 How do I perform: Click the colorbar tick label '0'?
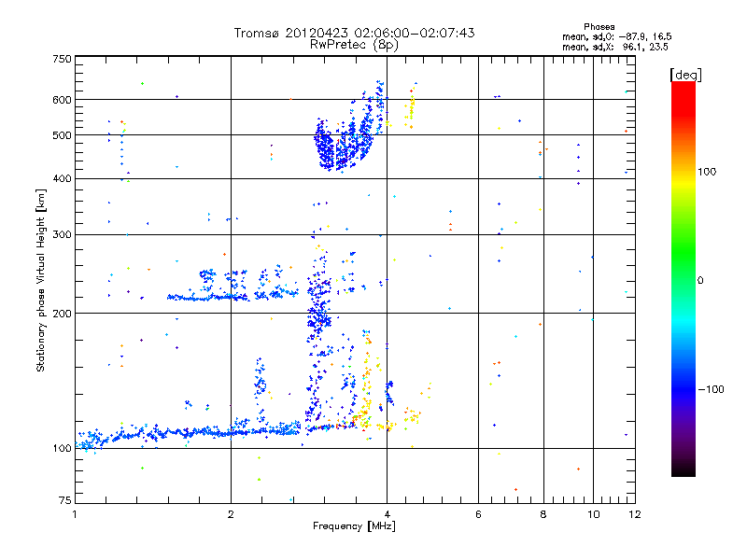pos(700,281)
